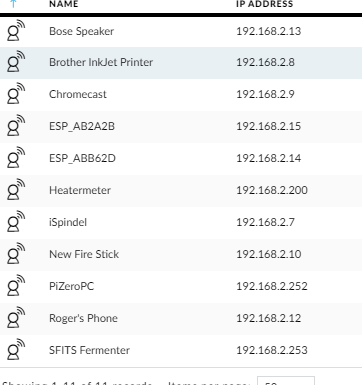The height and width of the screenshot is (385, 362).
Task: Sort the table by NAME column
Action: click(x=64, y=4)
